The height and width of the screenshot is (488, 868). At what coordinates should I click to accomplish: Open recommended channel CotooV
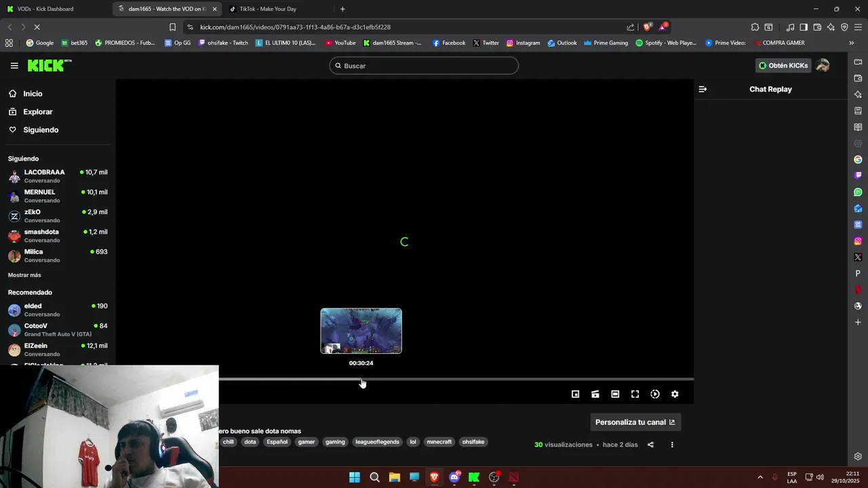click(x=58, y=329)
